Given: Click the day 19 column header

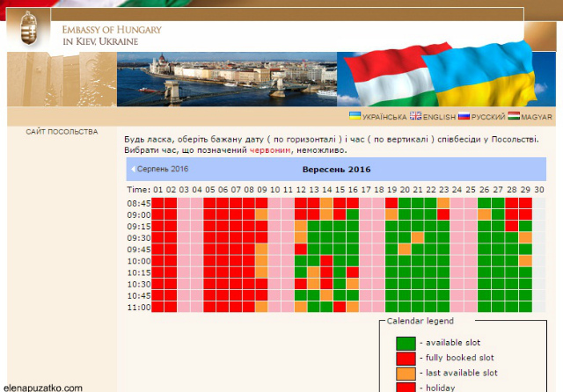Looking at the screenshot, I should coord(391,189).
